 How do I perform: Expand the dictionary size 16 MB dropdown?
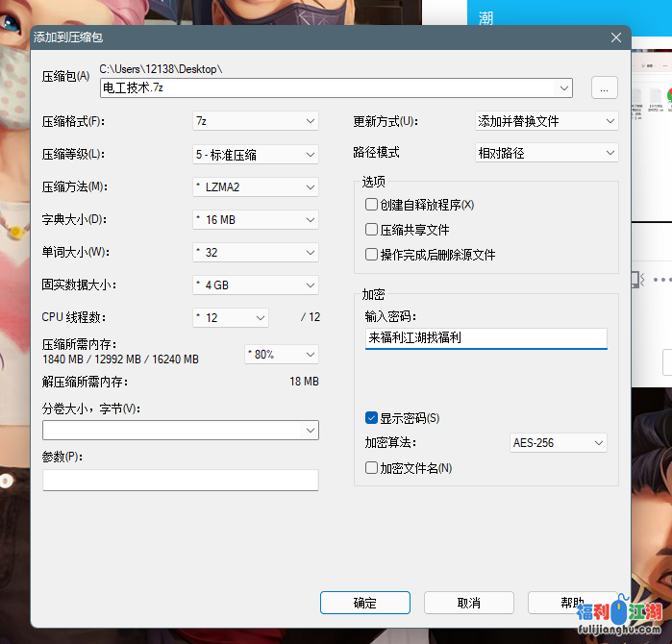pyautogui.click(x=255, y=220)
